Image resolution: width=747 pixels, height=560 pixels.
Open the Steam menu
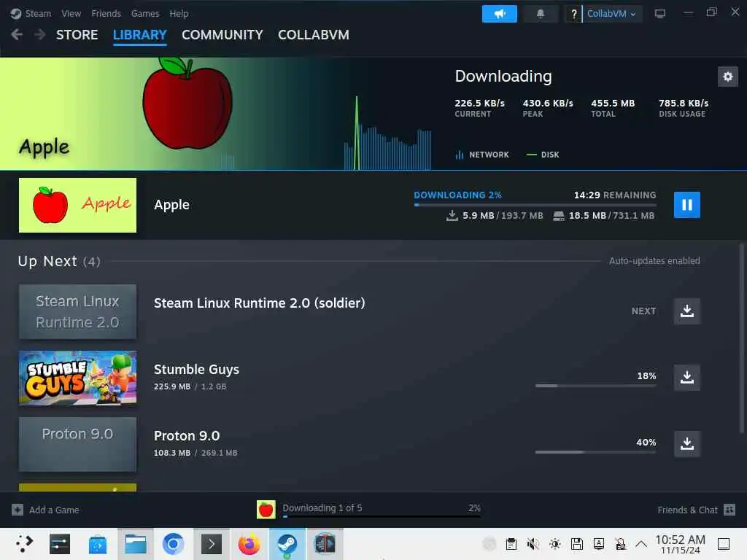pyautogui.click(x=38, y=14)
